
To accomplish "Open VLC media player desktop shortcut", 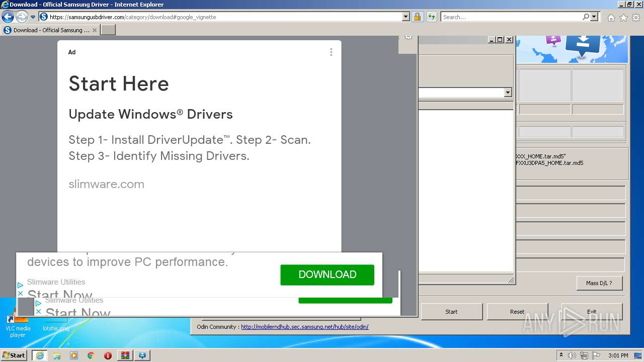I will coord(18,326).
